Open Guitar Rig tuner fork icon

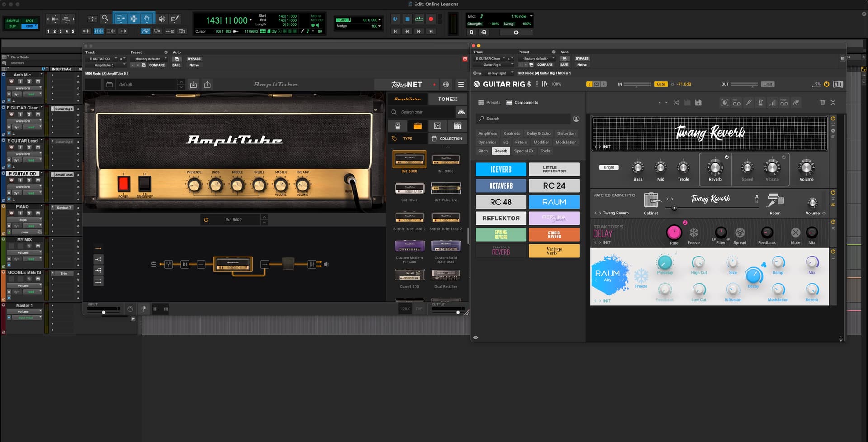[x=749, y=103]
